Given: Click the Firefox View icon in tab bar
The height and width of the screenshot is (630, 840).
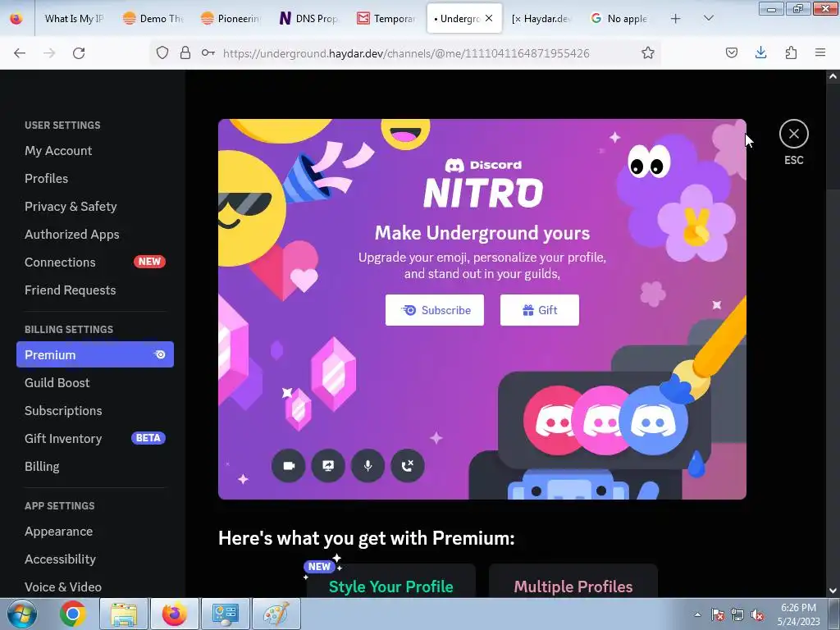Looking at the screenshot, I should (x=16, y=19).
